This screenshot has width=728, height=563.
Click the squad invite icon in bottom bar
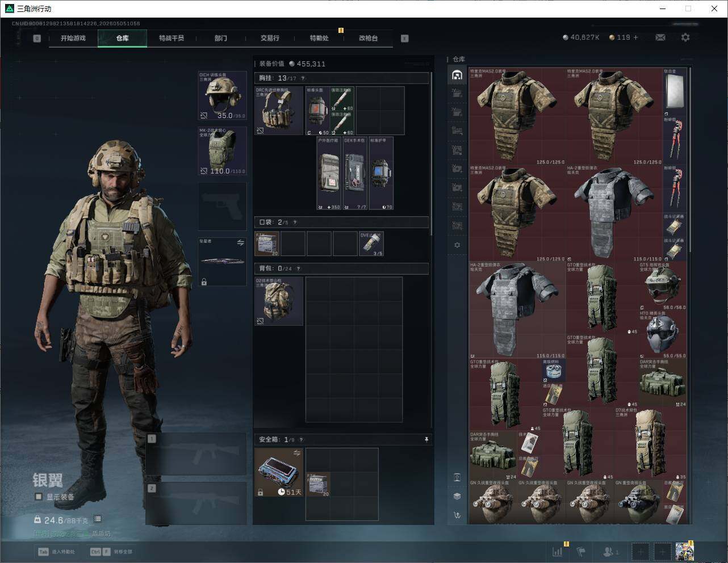point(610,551)
